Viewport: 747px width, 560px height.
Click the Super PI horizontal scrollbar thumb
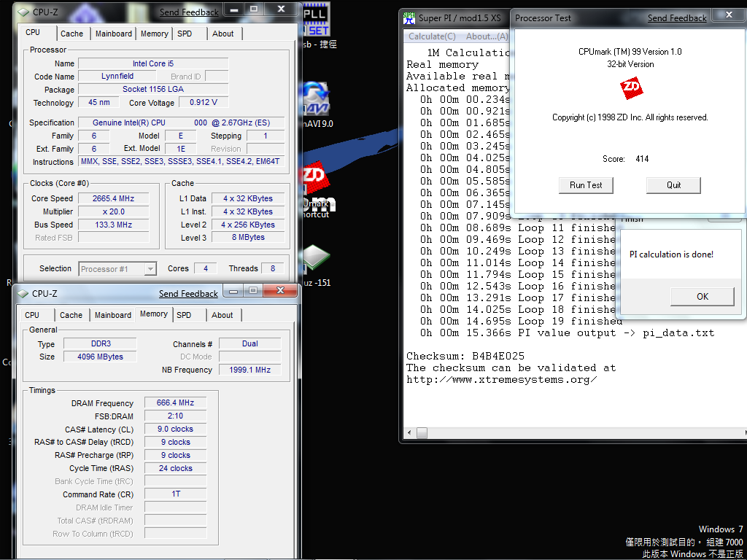[x=422, y=433]
